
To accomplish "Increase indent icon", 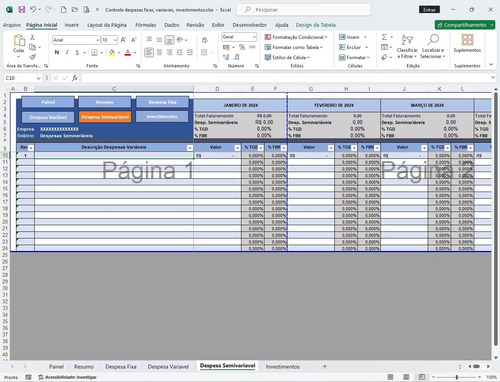I will 190,52.
